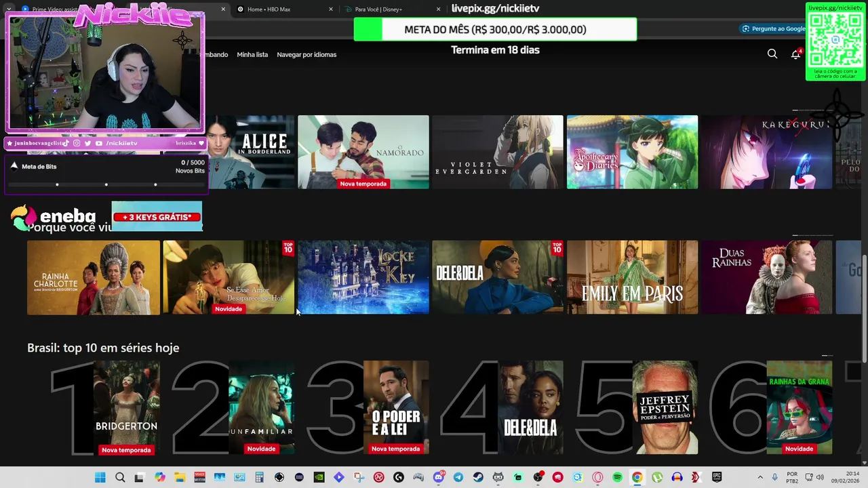This screenshot has width=868, height=488.
Task: Click the Brasil: top 10 em séries hoje heading
Action: 103,348
